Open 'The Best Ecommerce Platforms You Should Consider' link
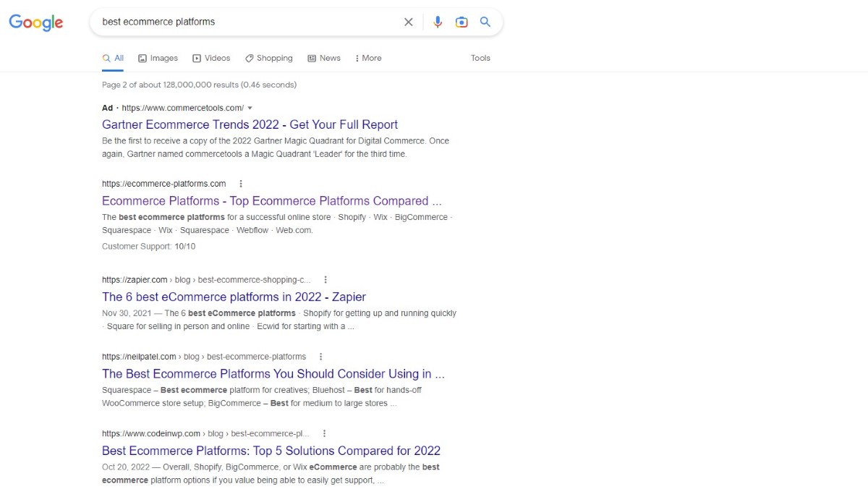Image resolution: width=868 pixels, height=489 pixels. 273,374
